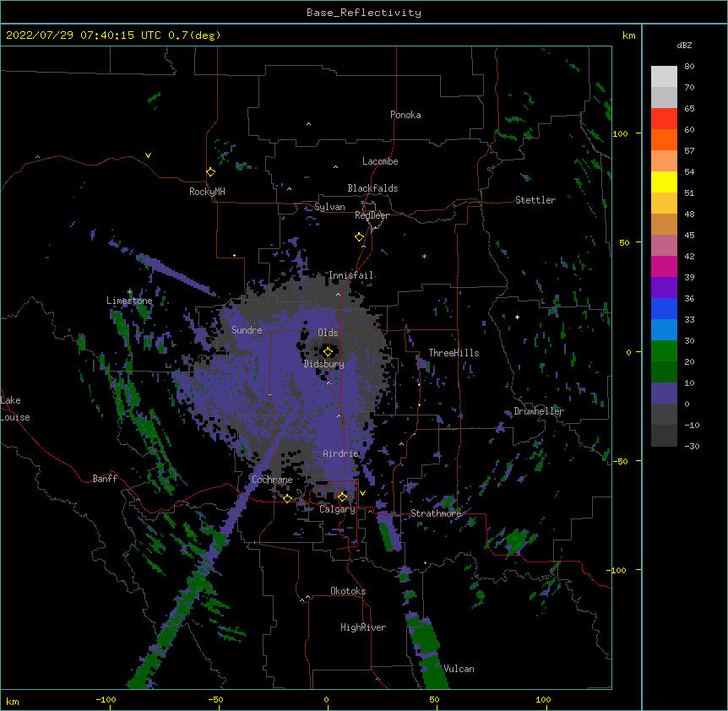Click the 0 tick on the right axis

[628, 352]
